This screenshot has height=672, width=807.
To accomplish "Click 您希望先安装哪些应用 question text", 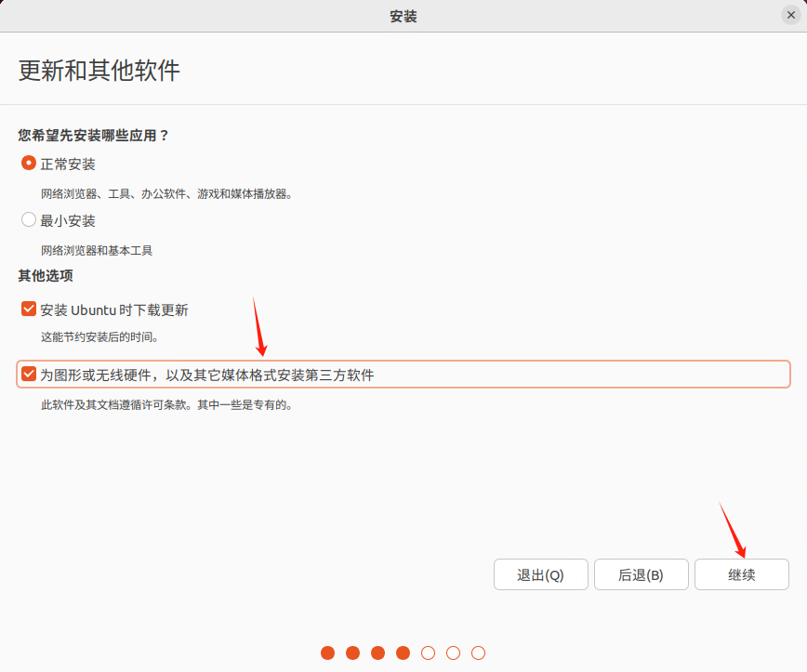I will (x=93, y=136).
